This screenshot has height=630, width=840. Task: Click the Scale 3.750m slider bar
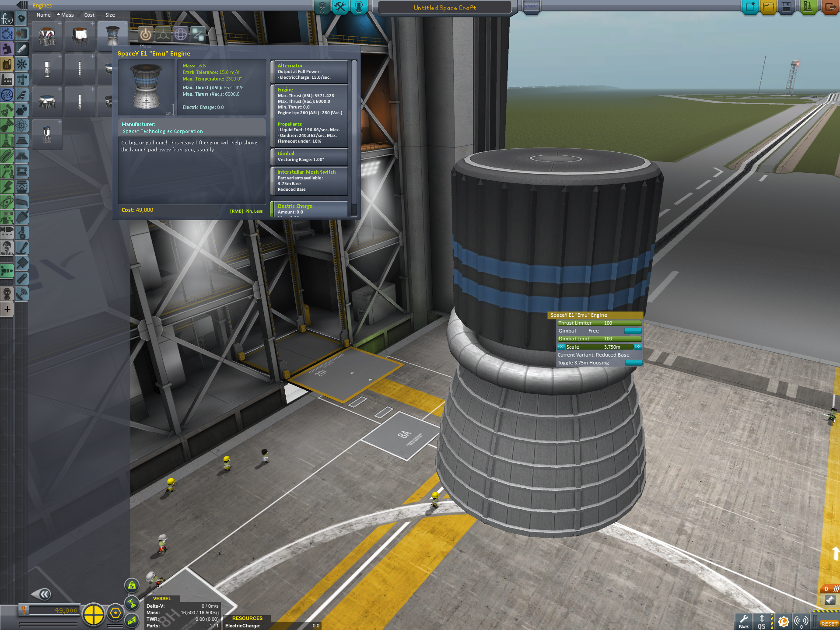click(x=599, y=346)
